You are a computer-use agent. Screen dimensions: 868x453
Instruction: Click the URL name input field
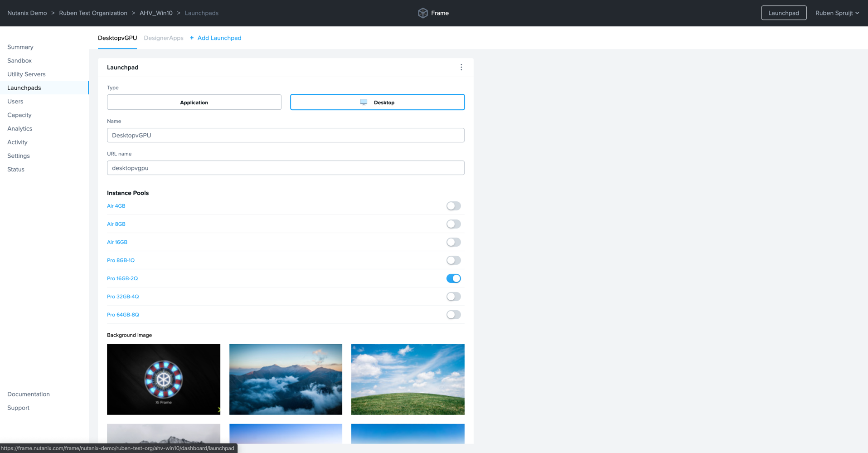tap(286, 168)
